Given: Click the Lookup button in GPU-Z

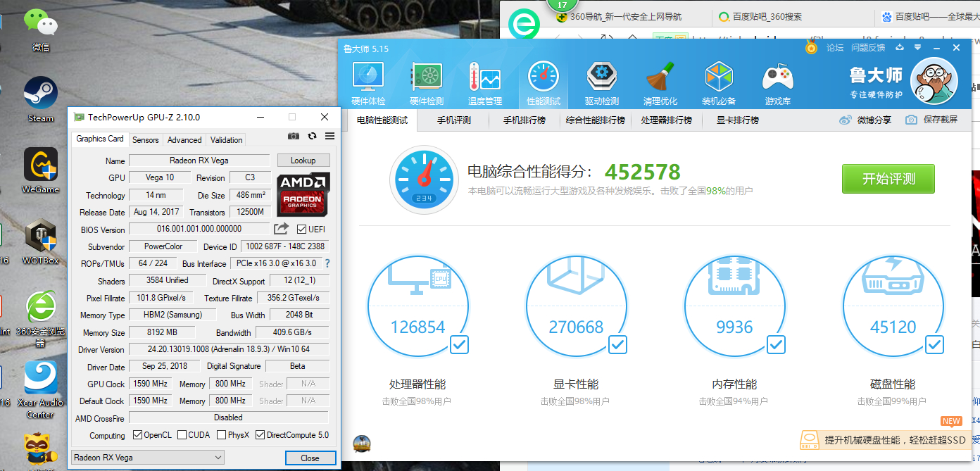Looking at the screenshot, I should (303, 161).
